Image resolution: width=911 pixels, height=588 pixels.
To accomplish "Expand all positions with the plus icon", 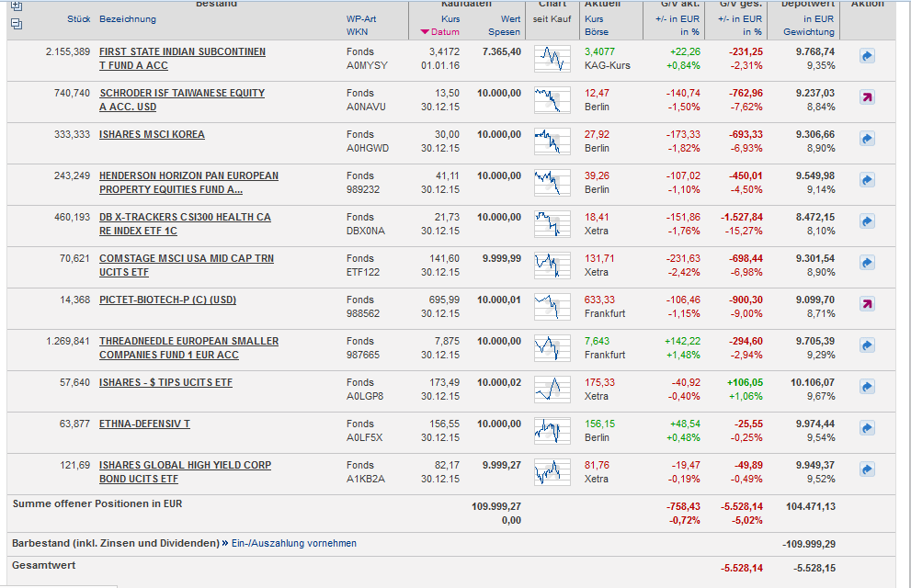I will (16, 6).
